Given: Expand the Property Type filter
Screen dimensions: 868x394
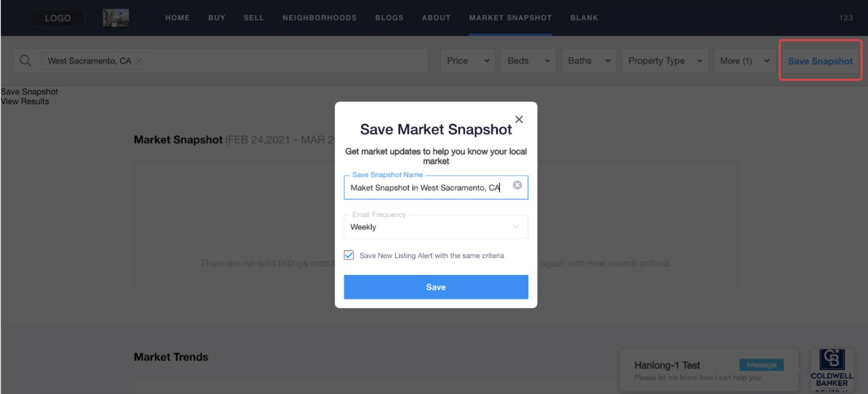Looking at the screenshot, I should point(665,60).
